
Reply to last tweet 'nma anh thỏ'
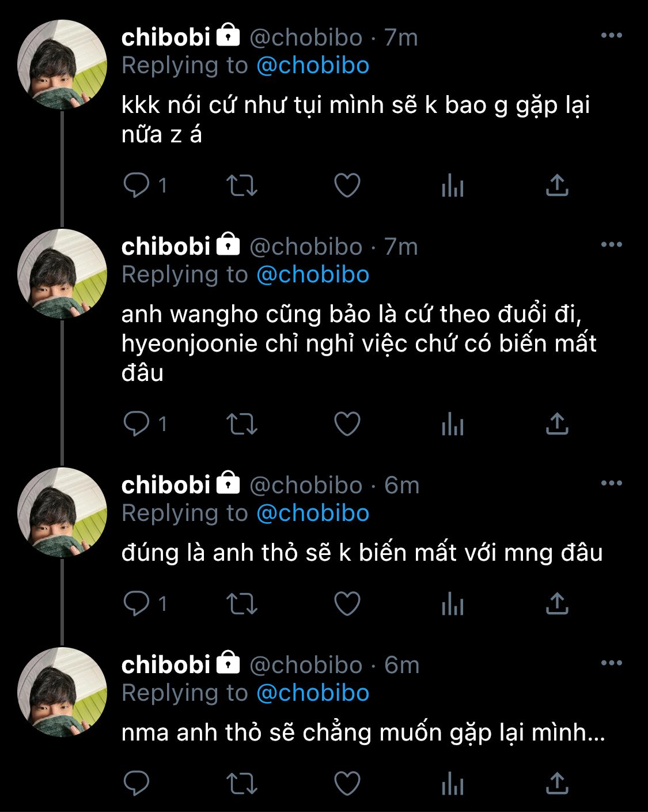(x=137, y=784)
